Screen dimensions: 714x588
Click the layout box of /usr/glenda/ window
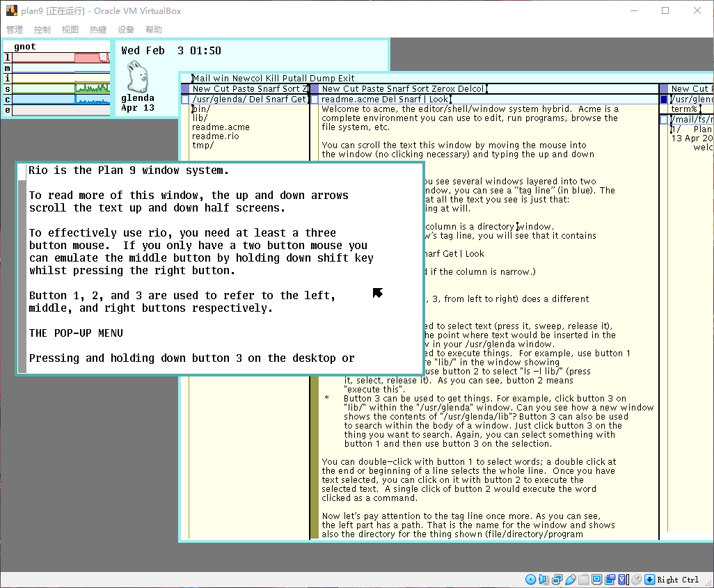coord(185,100)
